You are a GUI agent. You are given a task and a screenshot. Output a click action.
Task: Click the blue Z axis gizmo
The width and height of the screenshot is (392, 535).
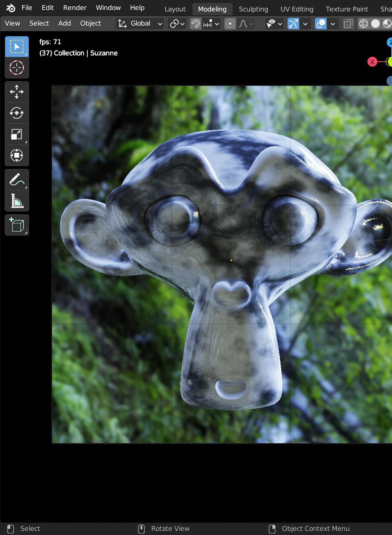tap(389, 42)
